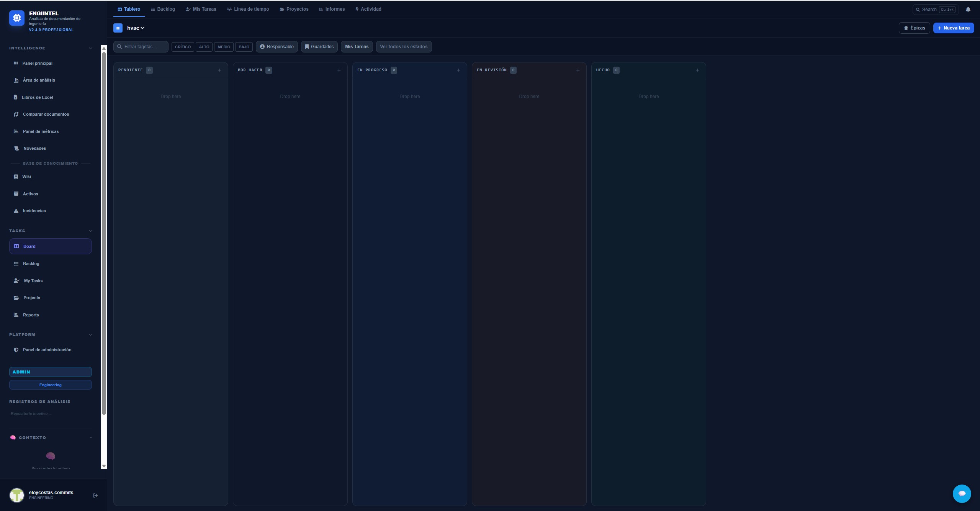
Task: Collapse the Platform sidebar section
Action: (x=90, y=335)
